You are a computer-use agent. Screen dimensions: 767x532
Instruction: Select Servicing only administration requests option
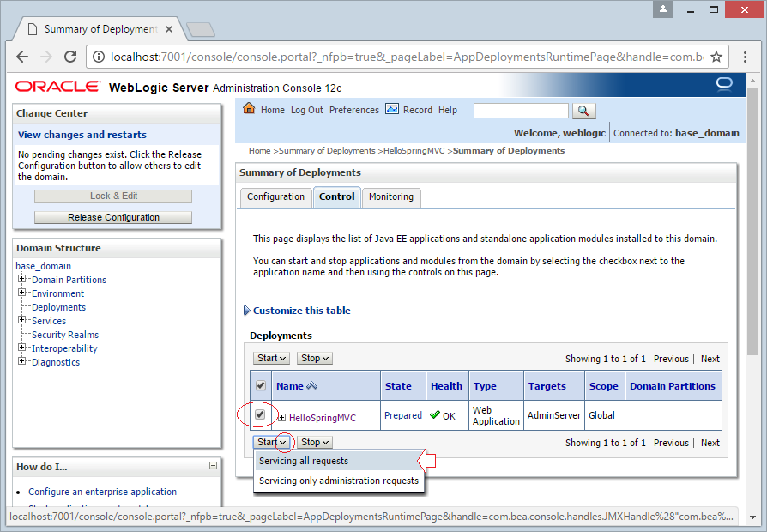[339, 481]
